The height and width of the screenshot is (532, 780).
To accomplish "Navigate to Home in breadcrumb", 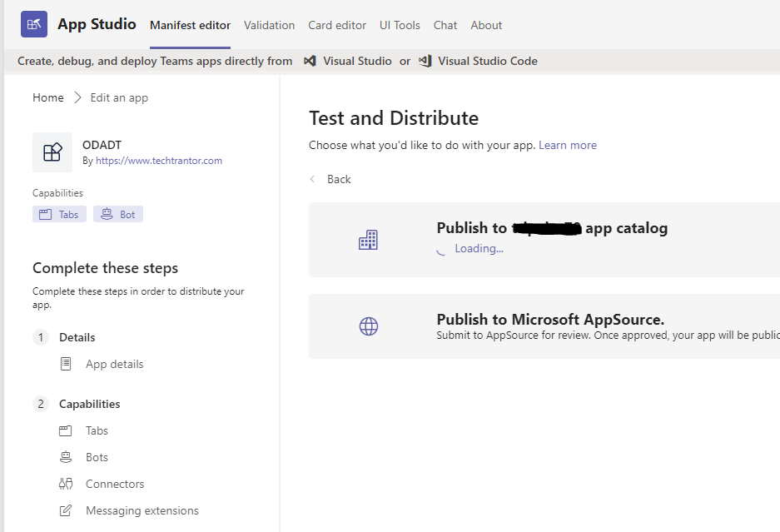I will tap(48, 97).
